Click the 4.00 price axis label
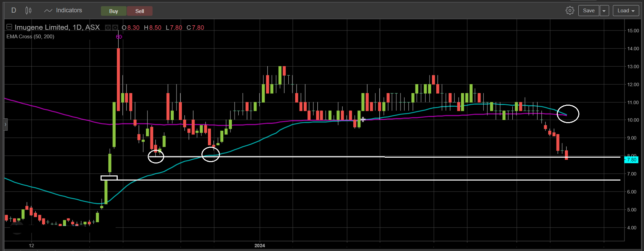644x251 pixels. click(x=632, y=228)
